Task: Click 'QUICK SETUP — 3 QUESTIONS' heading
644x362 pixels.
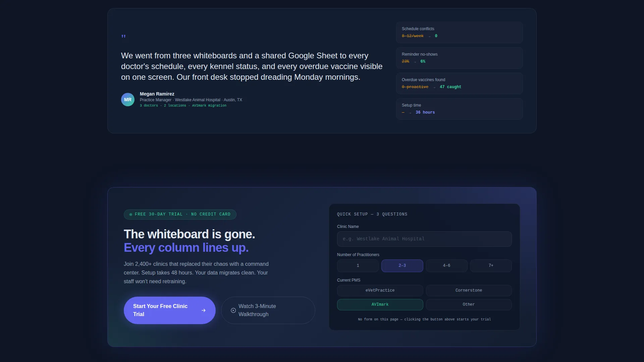Action: pos(372,215)
